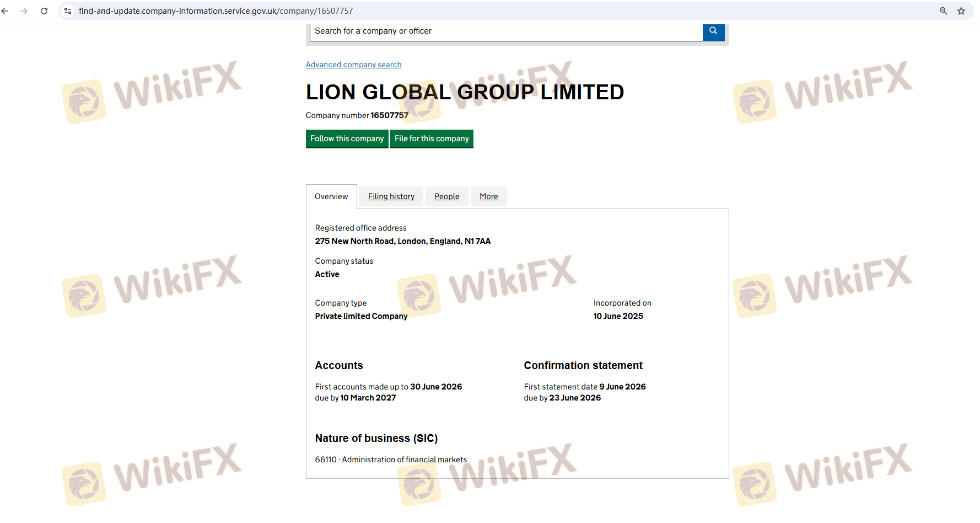Select the Overview tab
The height and width of the screenshot is (523, 980).
(x=331, y=197)
